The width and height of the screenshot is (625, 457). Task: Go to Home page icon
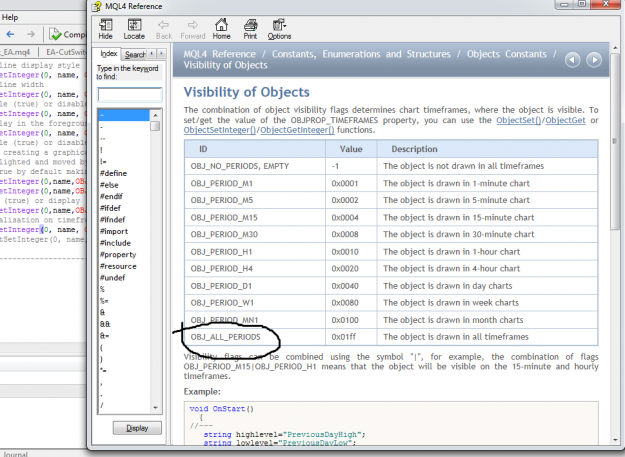point(221,29)
